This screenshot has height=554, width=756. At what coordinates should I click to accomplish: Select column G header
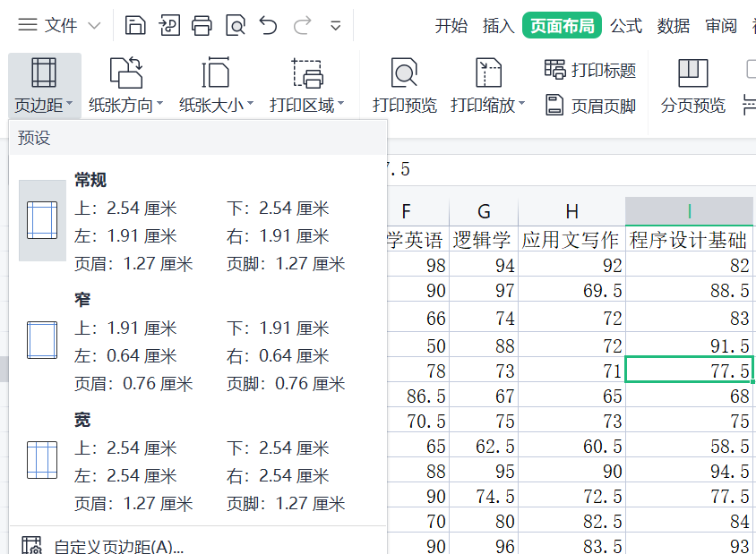(484, 211)
